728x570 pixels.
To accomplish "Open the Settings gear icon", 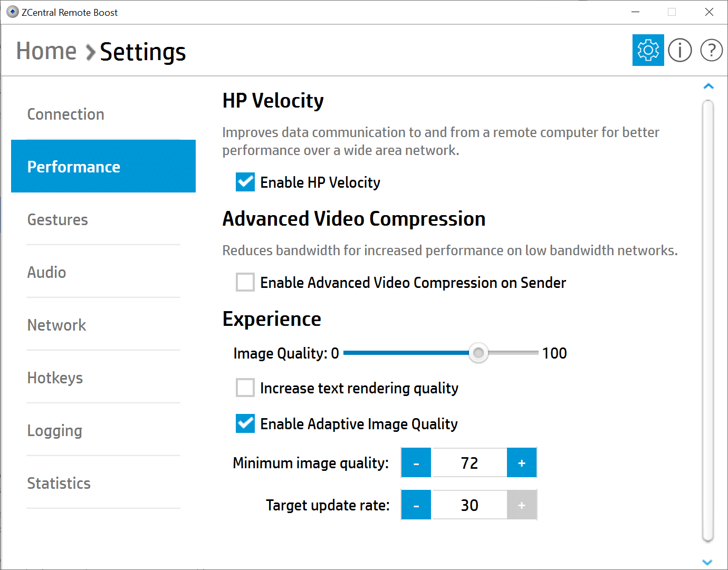I will click(x=648, y=50).
